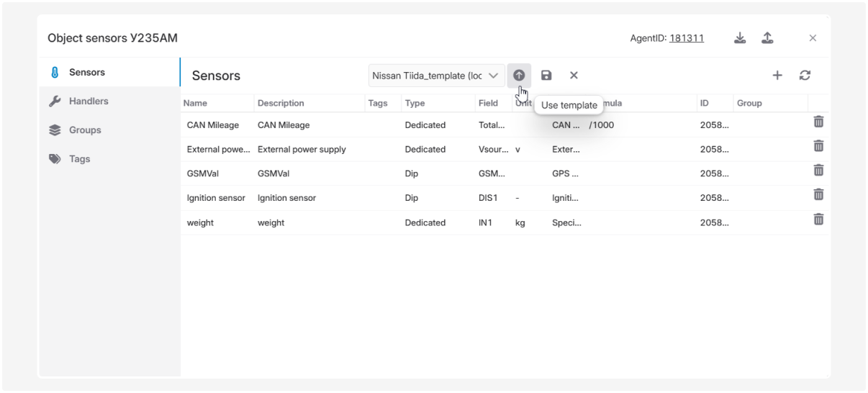Refresh the sensors list
This screenshot has height=393, width=868.
[x=805, y=76]
